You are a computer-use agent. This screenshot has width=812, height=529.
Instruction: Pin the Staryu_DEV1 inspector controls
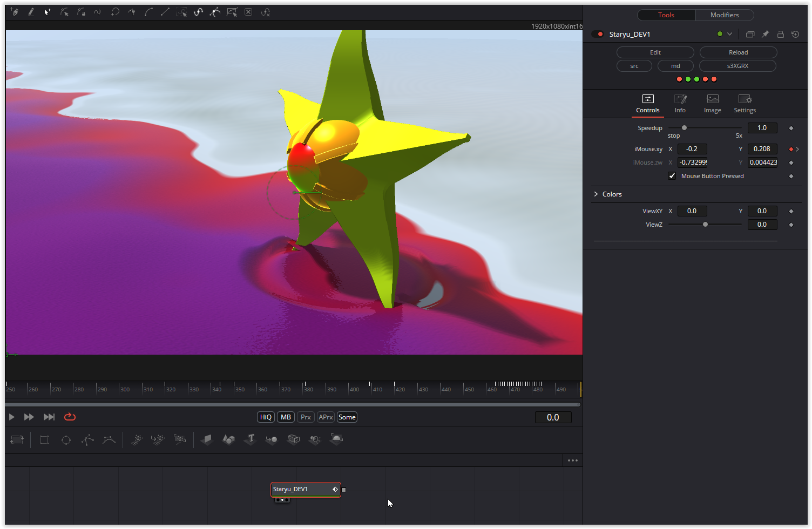coord(765,34)
